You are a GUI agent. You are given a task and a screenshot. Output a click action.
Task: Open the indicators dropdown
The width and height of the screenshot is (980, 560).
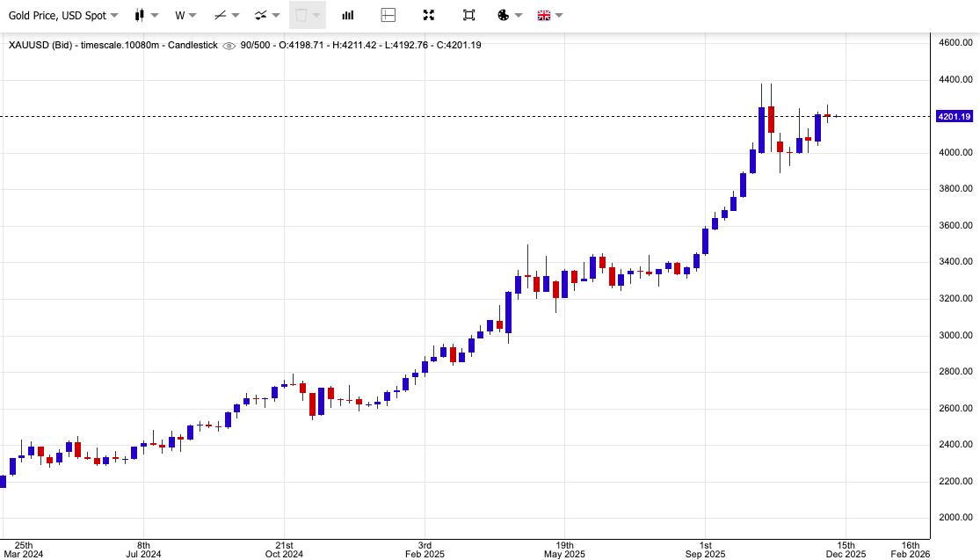[266, 15]
